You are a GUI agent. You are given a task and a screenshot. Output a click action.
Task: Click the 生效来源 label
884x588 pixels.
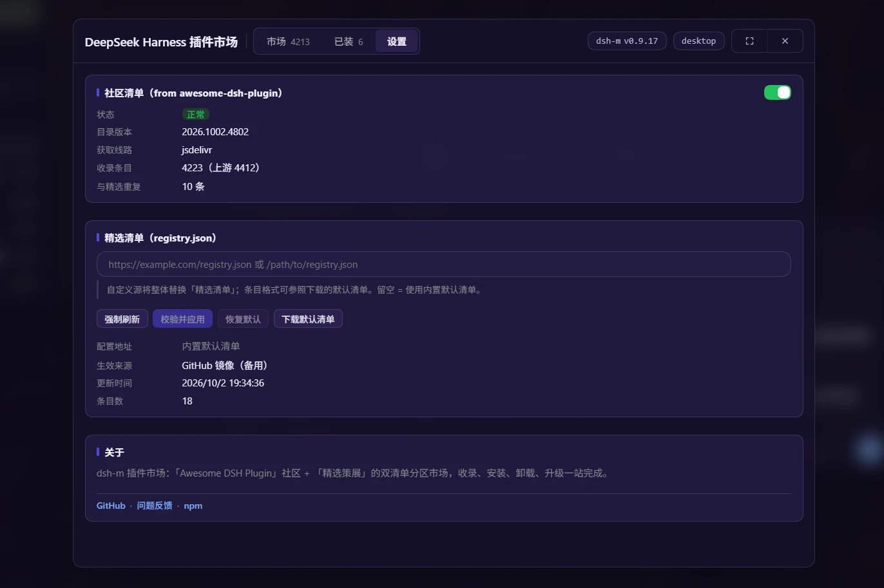point(115,365)
